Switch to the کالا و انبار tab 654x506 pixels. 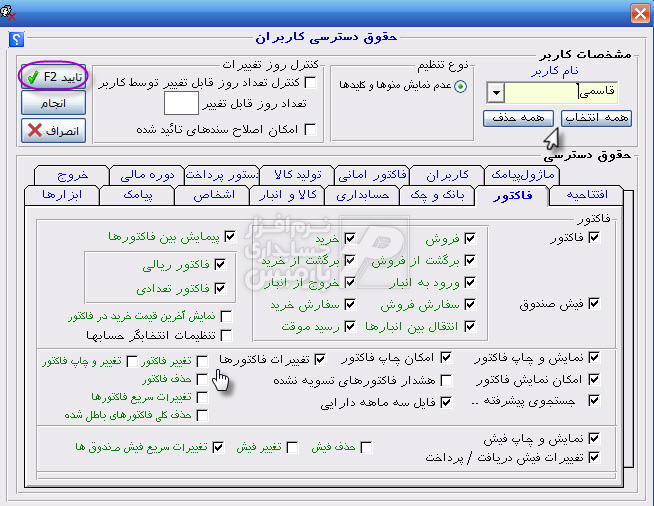pos(287,195)
